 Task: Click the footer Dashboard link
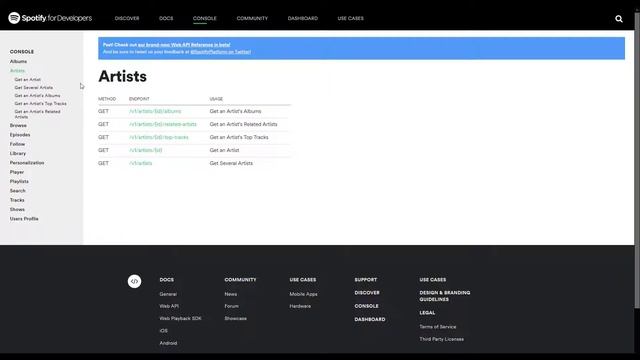pos(370,320)
